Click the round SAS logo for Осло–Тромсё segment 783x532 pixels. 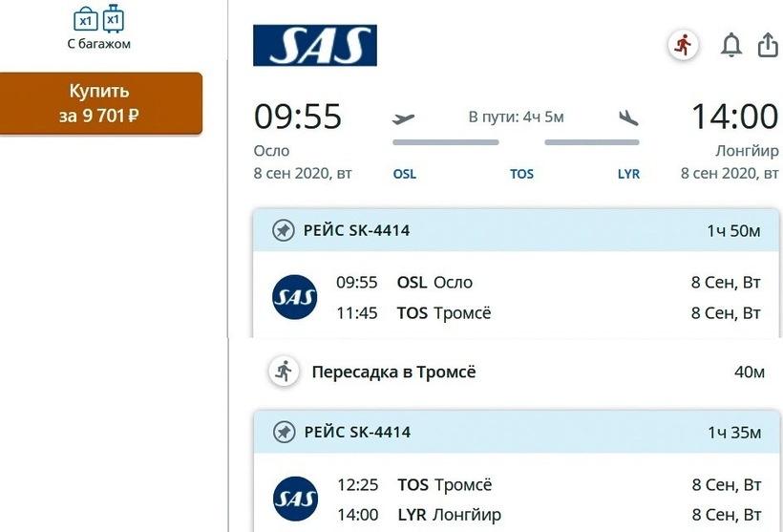[x=295, y=297]
